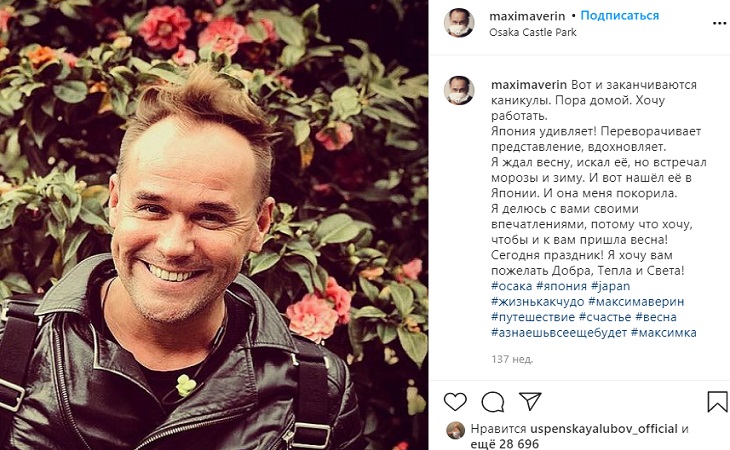Open the #жизнькакчудо hashtag
730x450 pixels.
(x=537, y=301)
